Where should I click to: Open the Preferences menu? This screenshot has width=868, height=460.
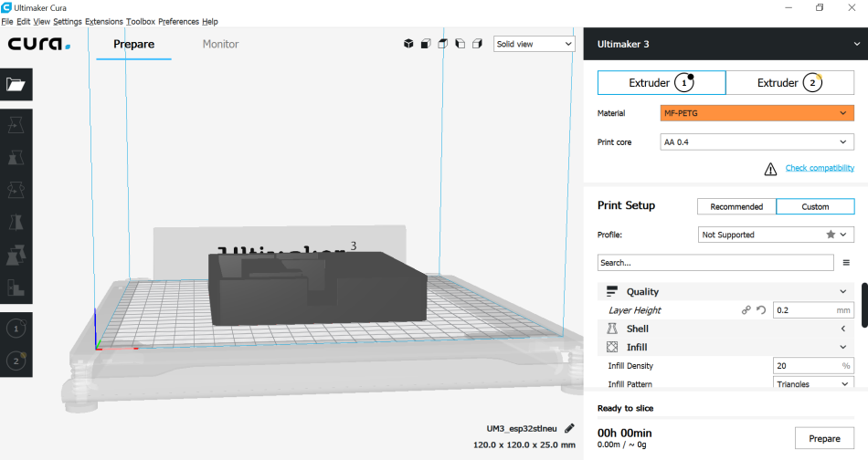click(x=178, y=22)
